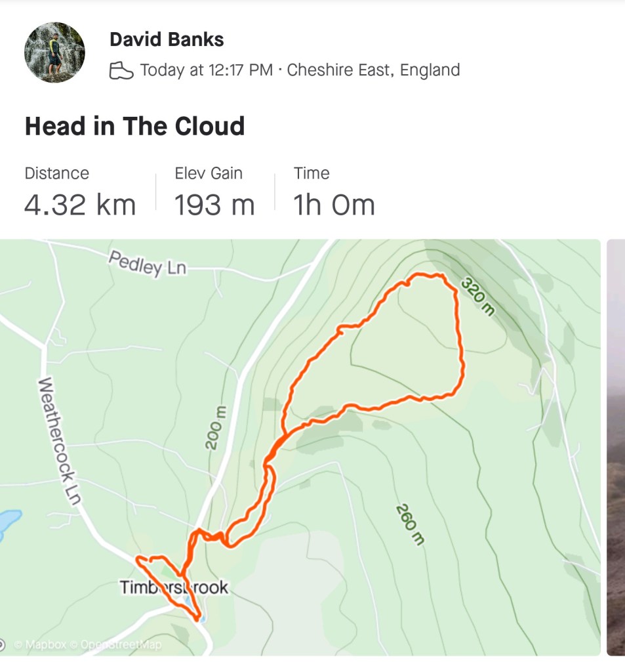The width and height of the screenshot is (625, 672).
Task: Click the blue lake on the map
Action: tap(7, 523)
